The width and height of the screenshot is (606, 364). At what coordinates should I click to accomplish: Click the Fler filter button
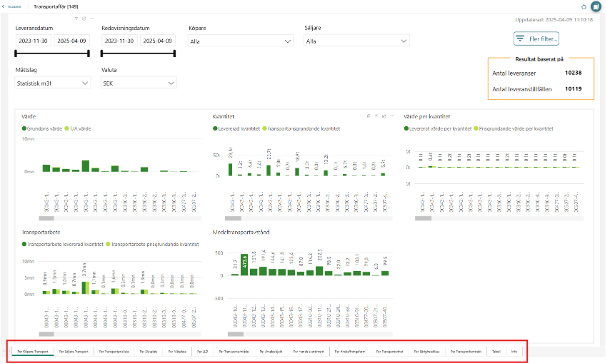536,39
